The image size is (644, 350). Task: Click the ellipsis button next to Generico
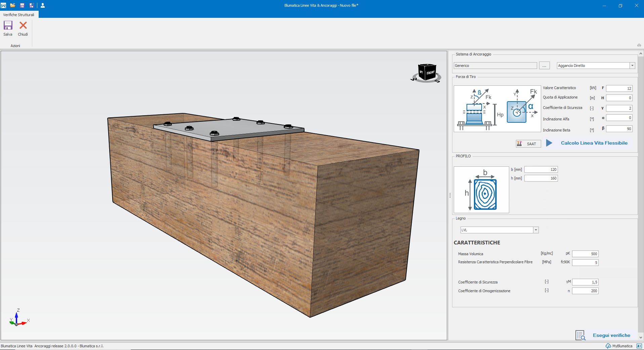[544, 66]
